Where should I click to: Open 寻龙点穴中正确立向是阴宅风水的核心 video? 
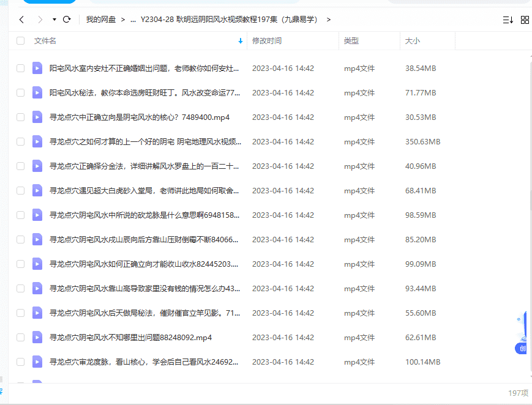[139, 117]
